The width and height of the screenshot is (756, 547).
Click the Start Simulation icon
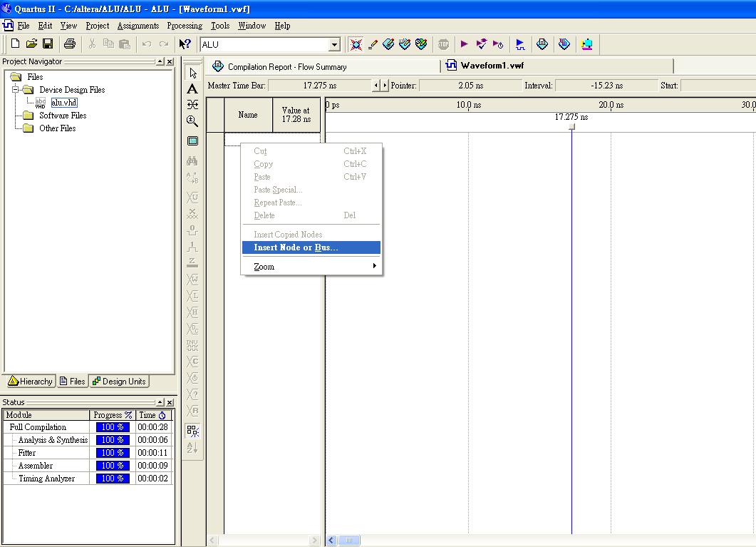(x=520, y=44)
